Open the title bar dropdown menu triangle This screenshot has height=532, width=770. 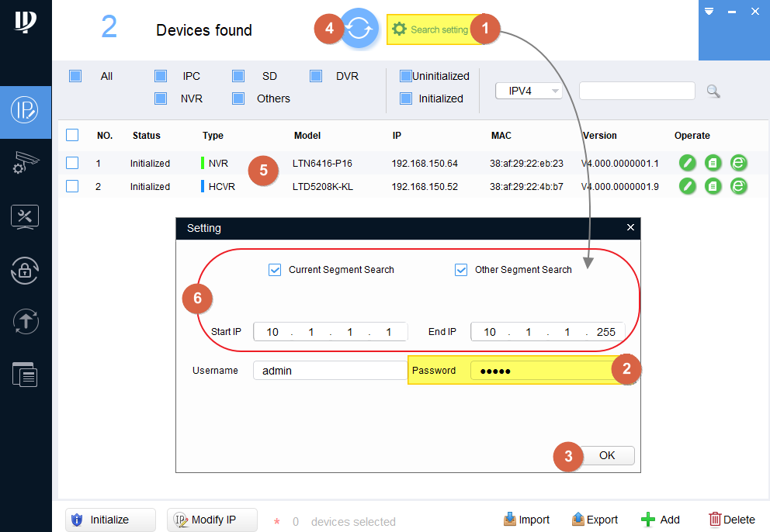(x=709, y=12)
